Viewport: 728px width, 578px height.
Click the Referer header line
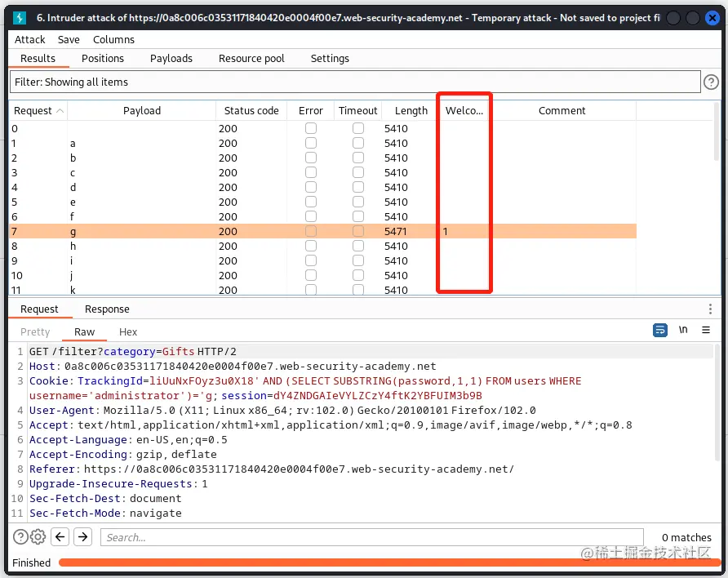pyautogui.click(x=272, y=469)
